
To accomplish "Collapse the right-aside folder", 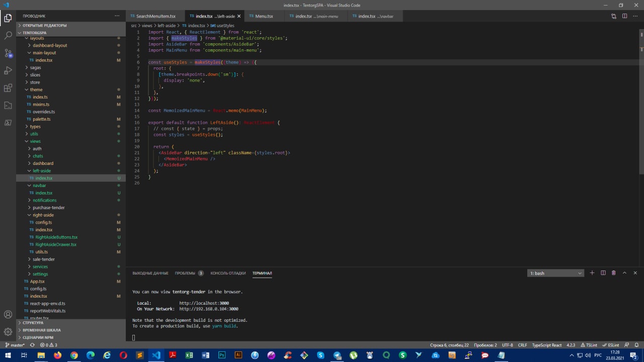I will click(43, 215).
